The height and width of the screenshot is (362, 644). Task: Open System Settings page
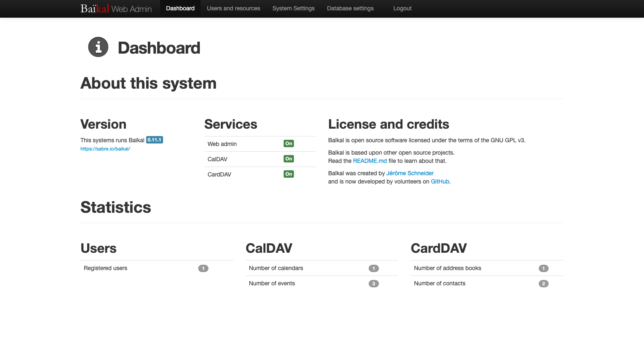click(294, 8)
